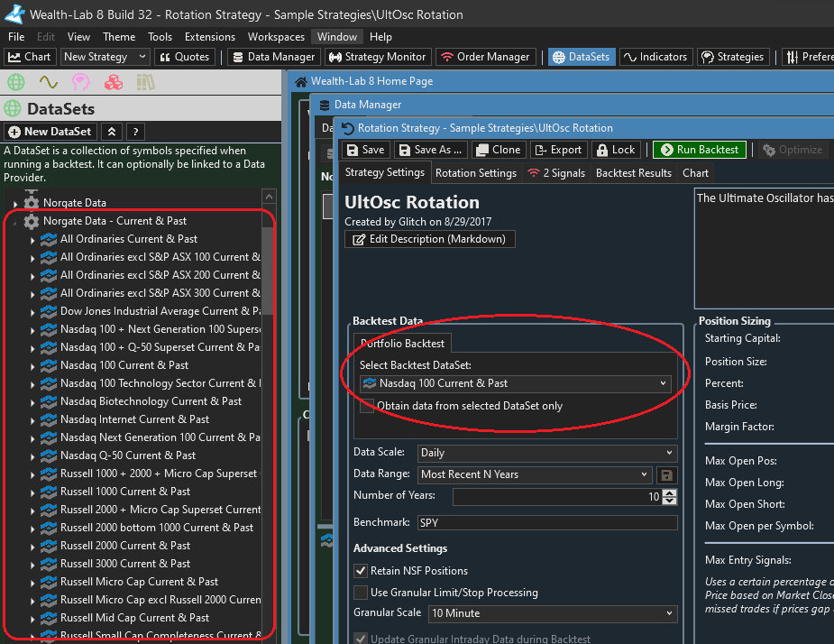Select the Portfolio Backtest tab

coord(403,344)
